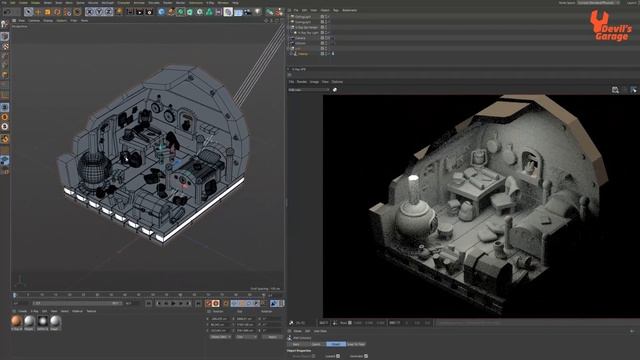
Task: Toggle visibility dots on Camera row
Action: point(327,38)
